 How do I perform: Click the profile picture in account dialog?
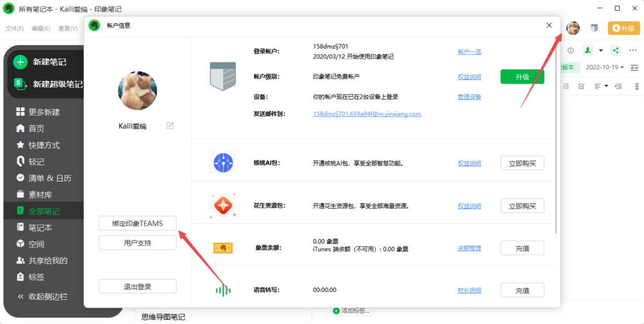tap(137, 91)
